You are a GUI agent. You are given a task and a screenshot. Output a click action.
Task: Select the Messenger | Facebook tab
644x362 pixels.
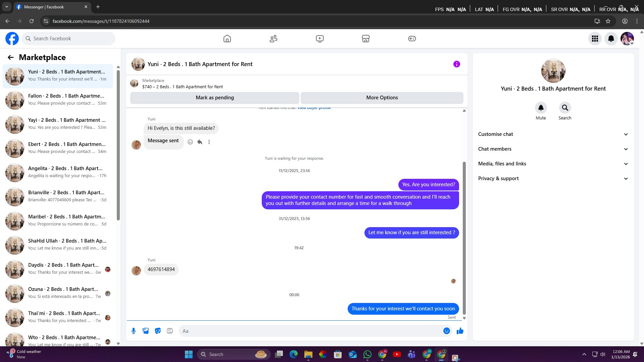click(52, 7)
